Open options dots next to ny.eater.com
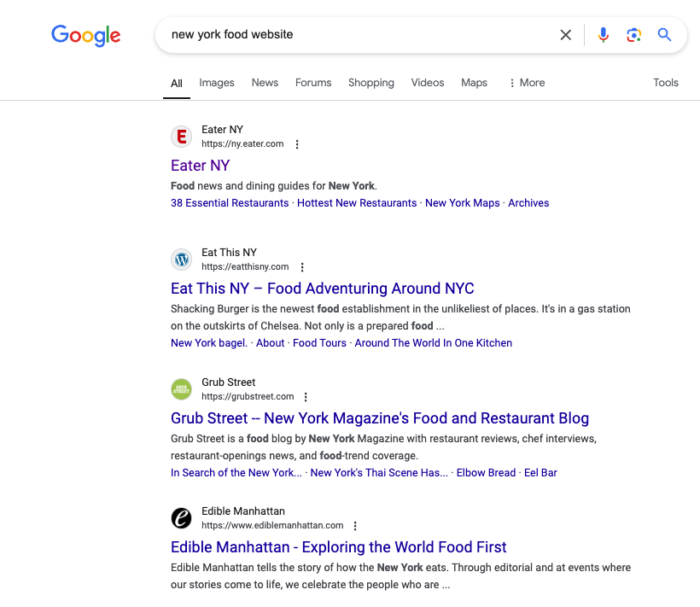Screen dimensions: 700x607 [297, 144]
